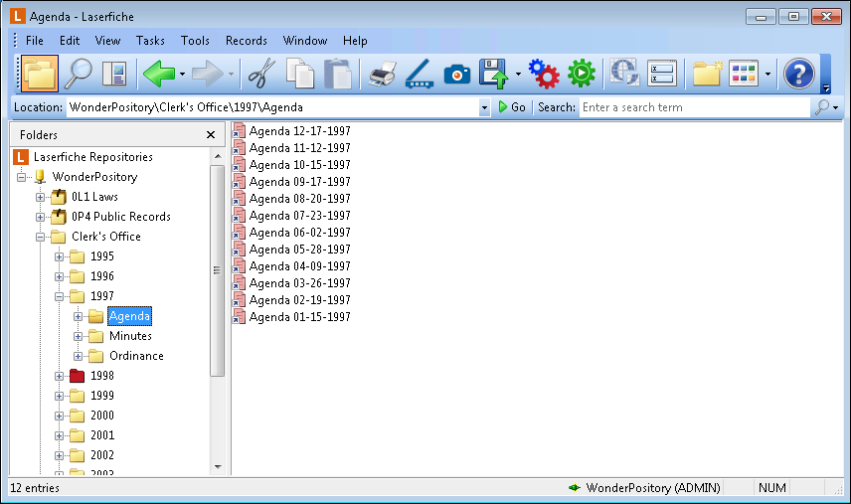Open the Help menu
The image size is (851, 504).
[355, 41]
